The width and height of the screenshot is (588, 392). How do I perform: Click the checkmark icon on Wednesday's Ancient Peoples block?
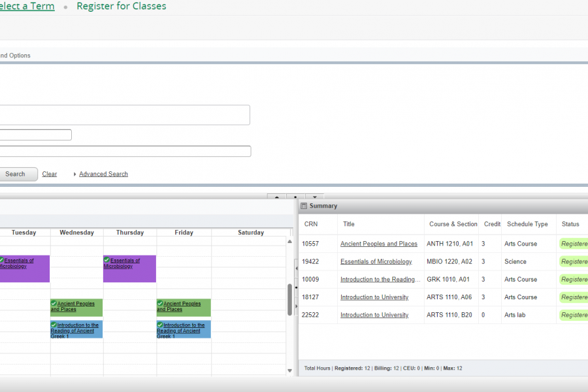pos(54,304)
